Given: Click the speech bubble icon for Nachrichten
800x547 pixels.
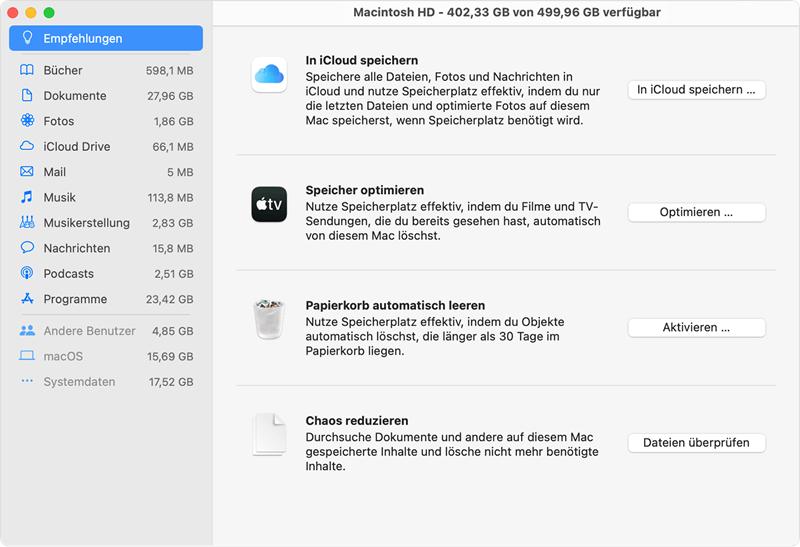Looking at the screenshot, I should click(x=27, y=248).
